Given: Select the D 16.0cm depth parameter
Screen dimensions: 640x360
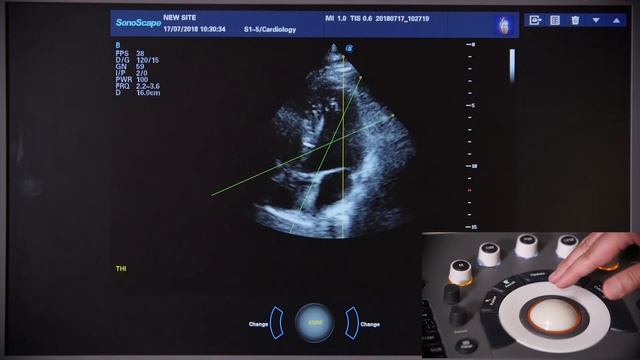Looking at the screenshot, I should tap(138, 93).
